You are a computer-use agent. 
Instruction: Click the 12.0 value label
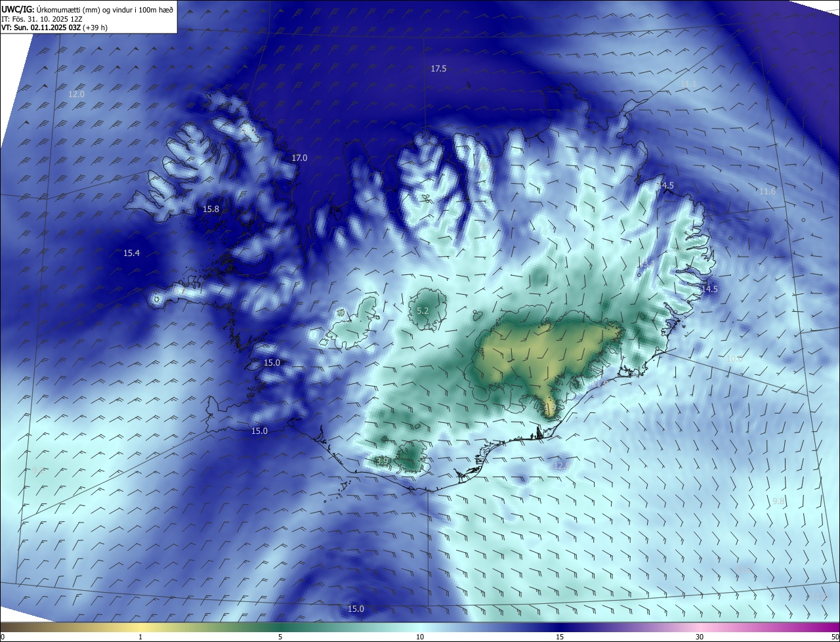tap(76, 95)
